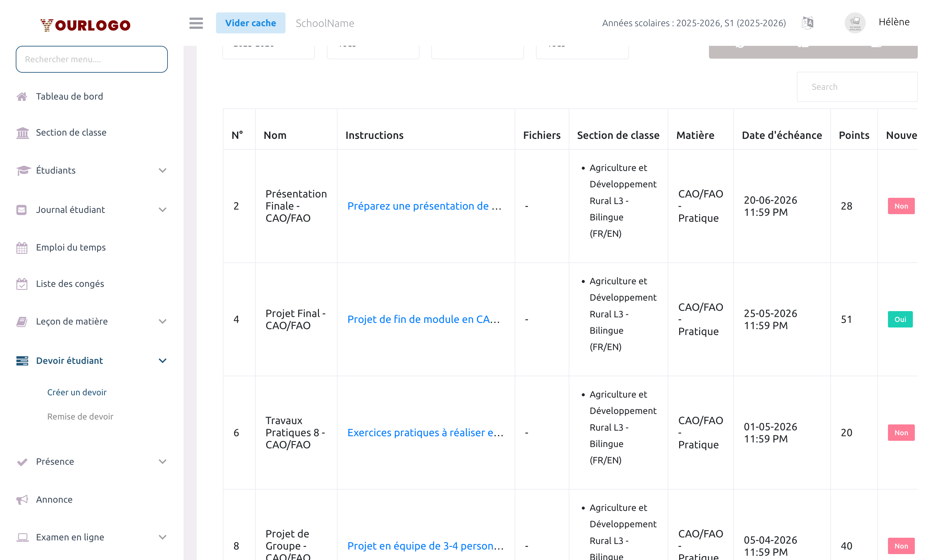Click Hélène's profile avatar placeholder

[855, 23]
